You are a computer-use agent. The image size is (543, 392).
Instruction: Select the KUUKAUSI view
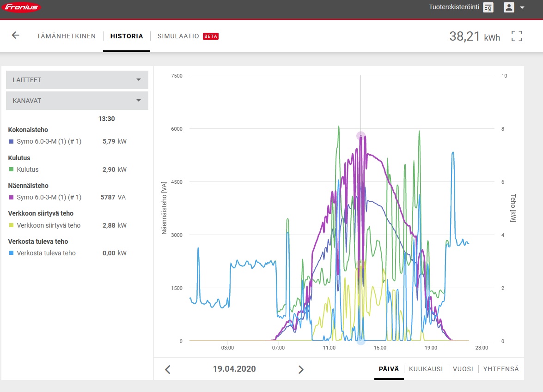426,369
